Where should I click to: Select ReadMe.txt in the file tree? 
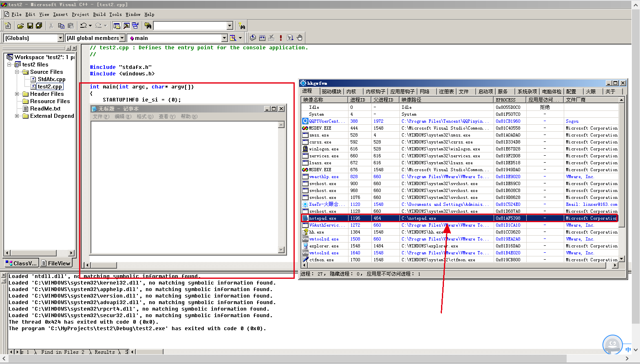coord(45,108)
